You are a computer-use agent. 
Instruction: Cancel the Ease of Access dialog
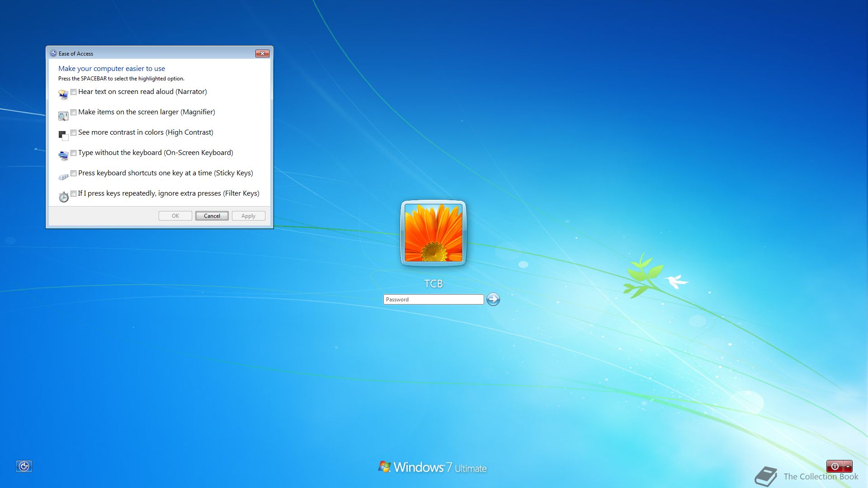click(x=212, y=216)
